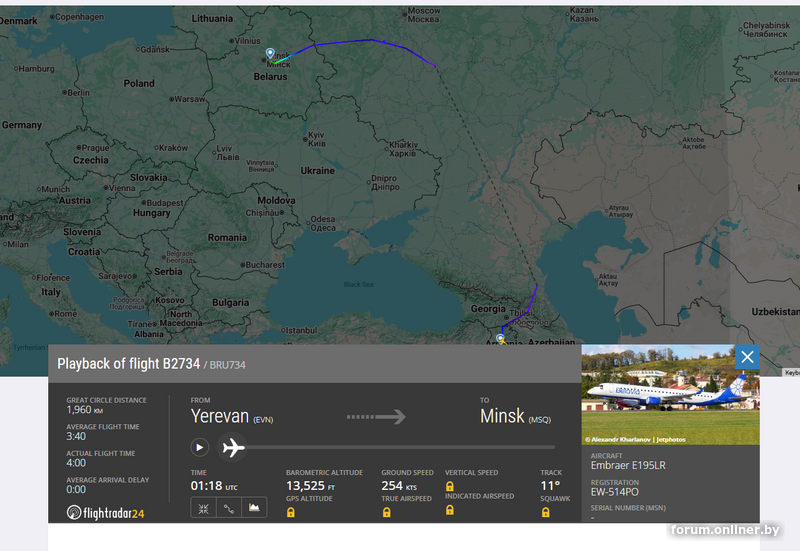Screen dimensions: 800x551
Task: Click the Kharkiv city label on map
Action: click(x=403, y=149)
